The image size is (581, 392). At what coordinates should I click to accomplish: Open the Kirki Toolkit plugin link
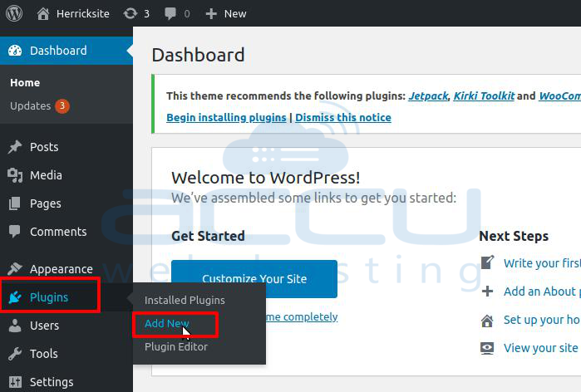[484, 96]
